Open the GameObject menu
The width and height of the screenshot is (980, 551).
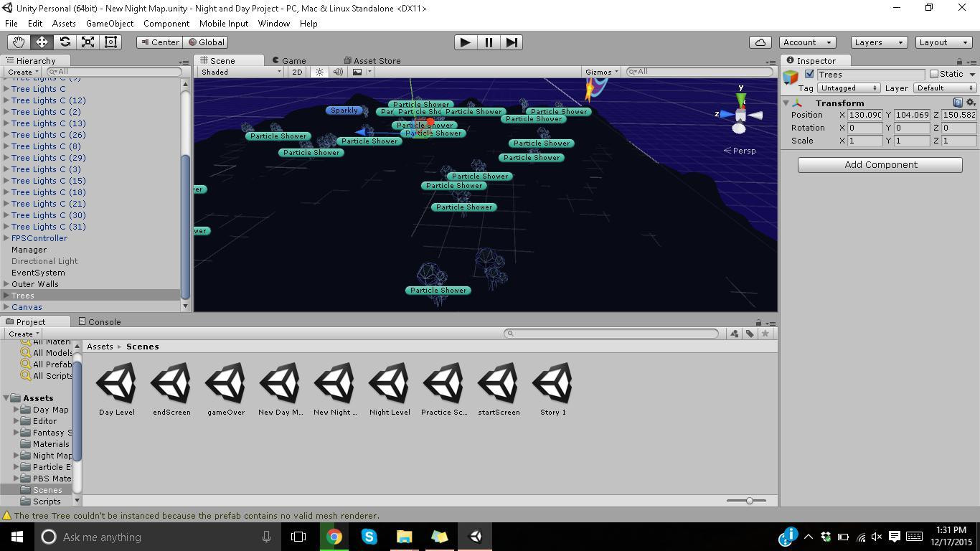tap(110, 24)
